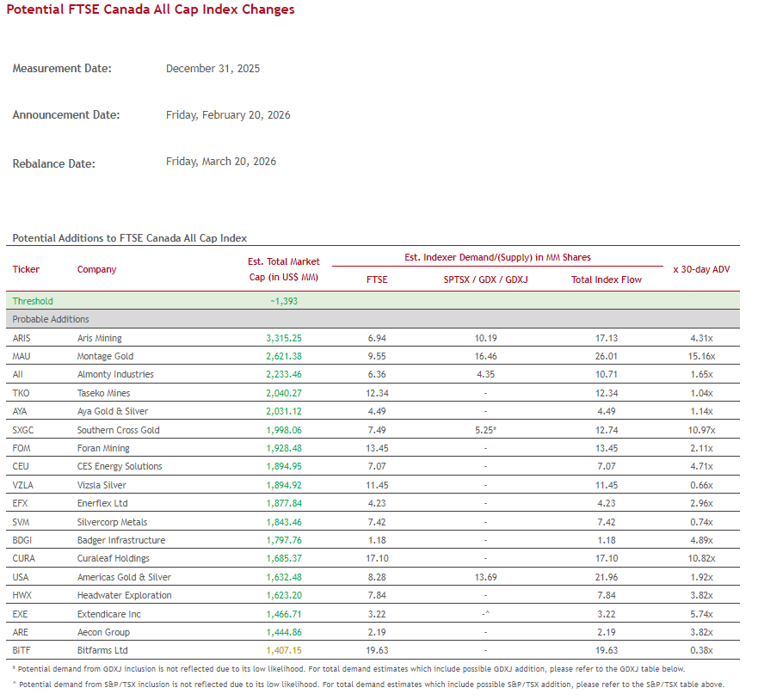Click the 'x 30-day ADV' column header

tap(701, 269)
